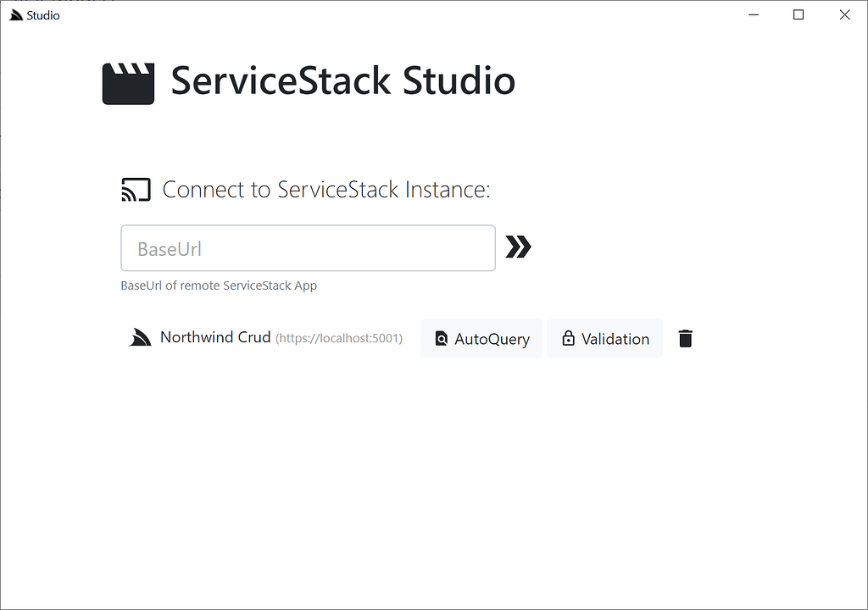The width and height of the screenshot is (868, 610).
Task: Click the ServiceStack fin icon next to Northwind Crud
Action: 140,337
